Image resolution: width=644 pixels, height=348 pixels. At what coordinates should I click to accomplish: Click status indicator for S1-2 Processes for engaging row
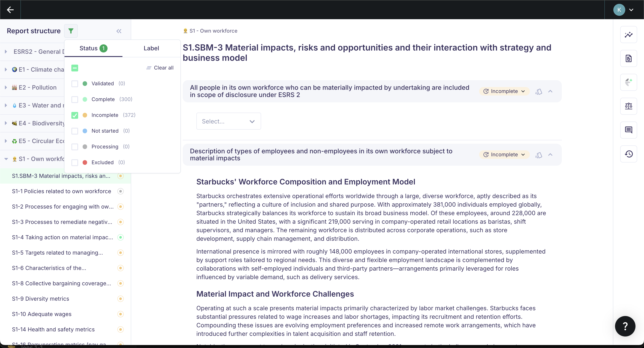click(121, 207)
